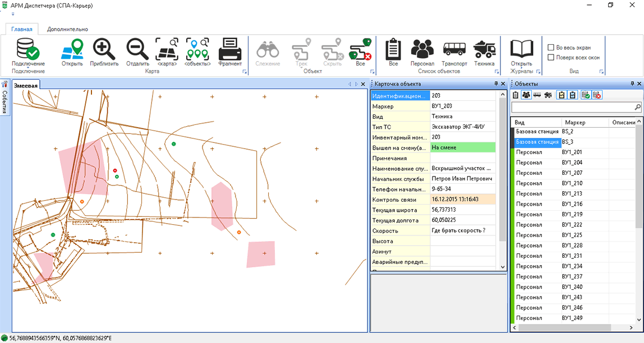Expand the Карта group dialog launcher
Screen dimensions: 644x343
(x=245, y=72)
